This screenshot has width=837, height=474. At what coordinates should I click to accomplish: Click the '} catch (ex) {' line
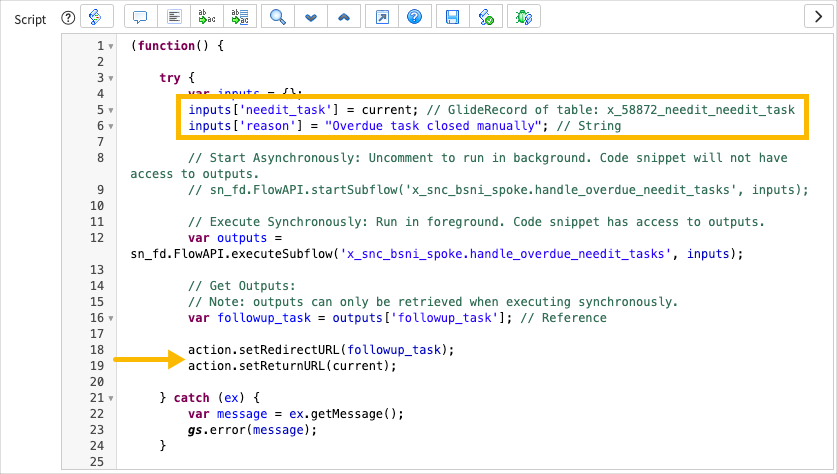[x=209, y=398]
